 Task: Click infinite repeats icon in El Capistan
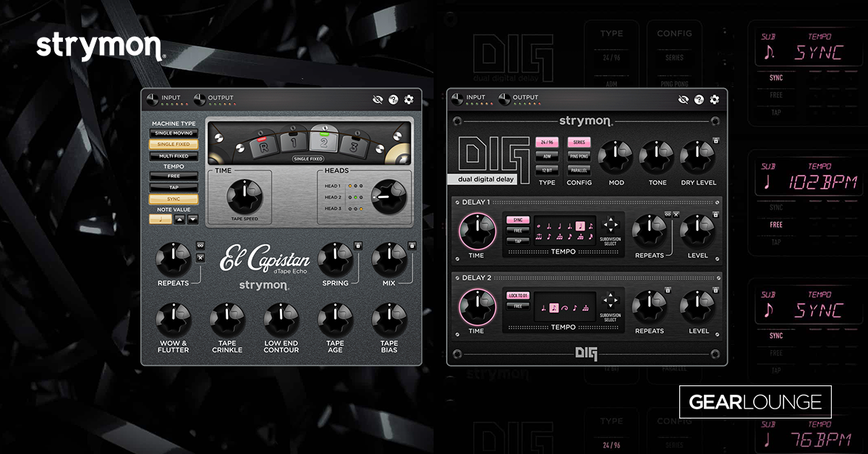[200, 246]
